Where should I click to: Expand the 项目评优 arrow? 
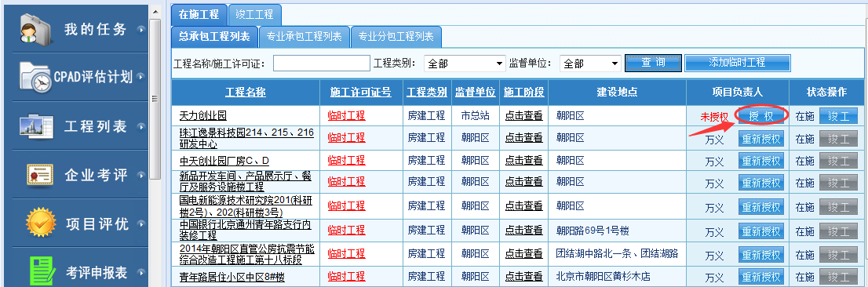142,224
